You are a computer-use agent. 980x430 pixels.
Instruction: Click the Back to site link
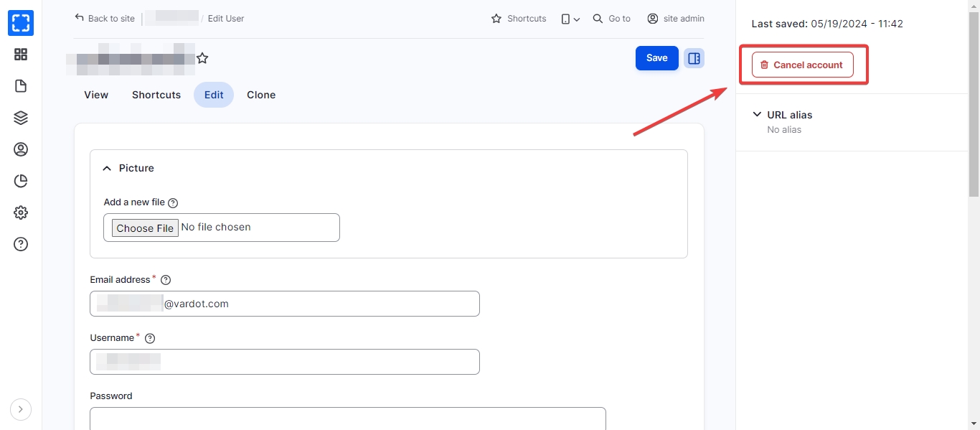tap(105, 19)
